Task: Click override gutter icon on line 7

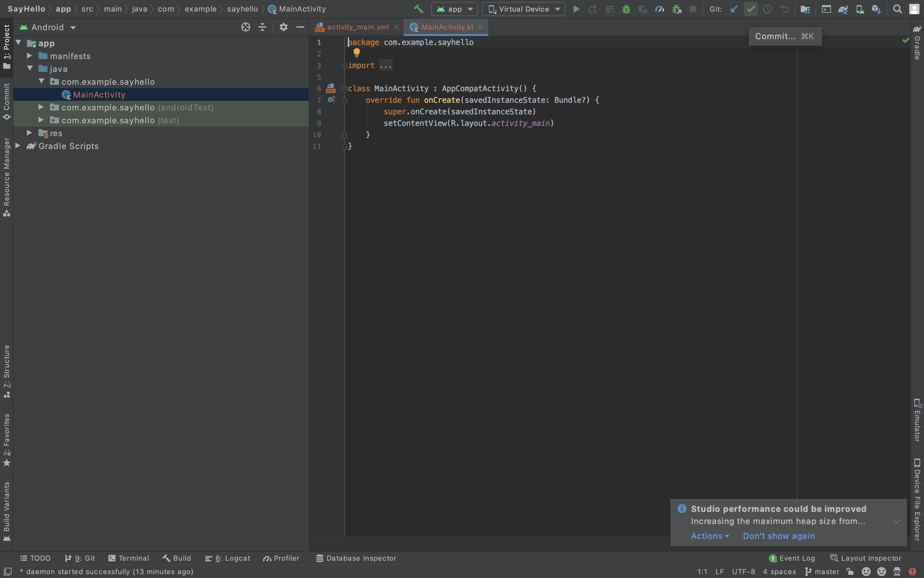Action: [331, 100]
